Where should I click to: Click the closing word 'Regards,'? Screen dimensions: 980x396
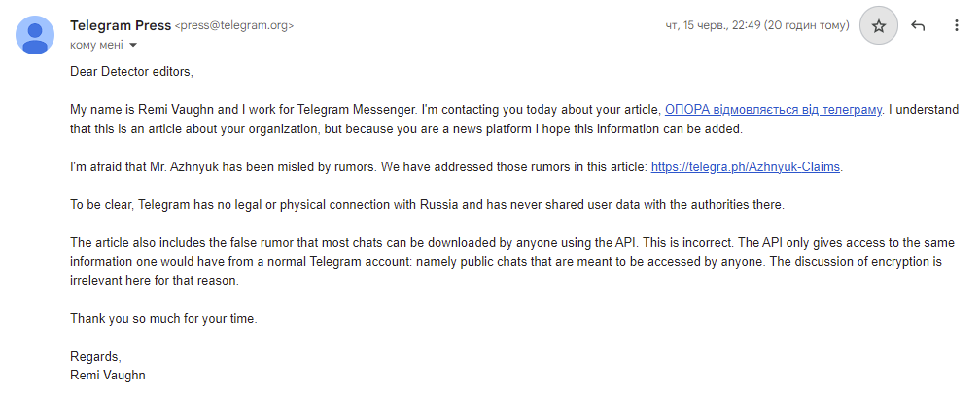(x=95, y=356)
